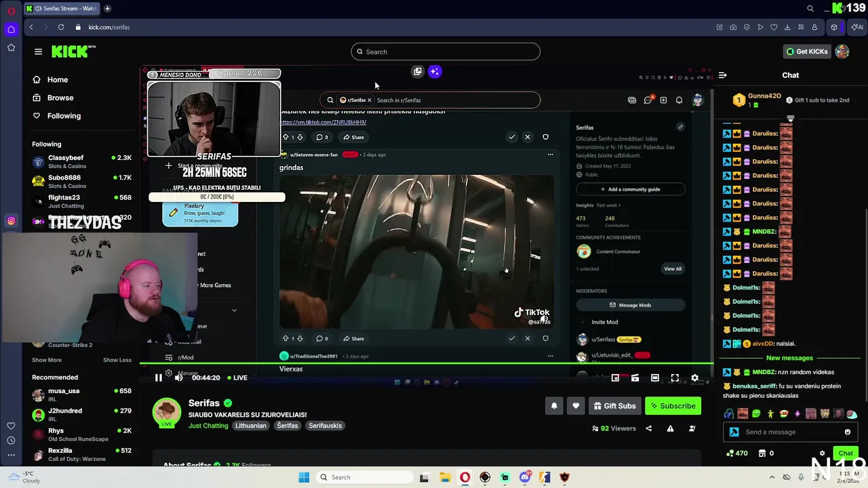Open recommended channel Rhys
The height and width of the screenshot is (488, 868).
pyautogui.click(x=81, y=434)
